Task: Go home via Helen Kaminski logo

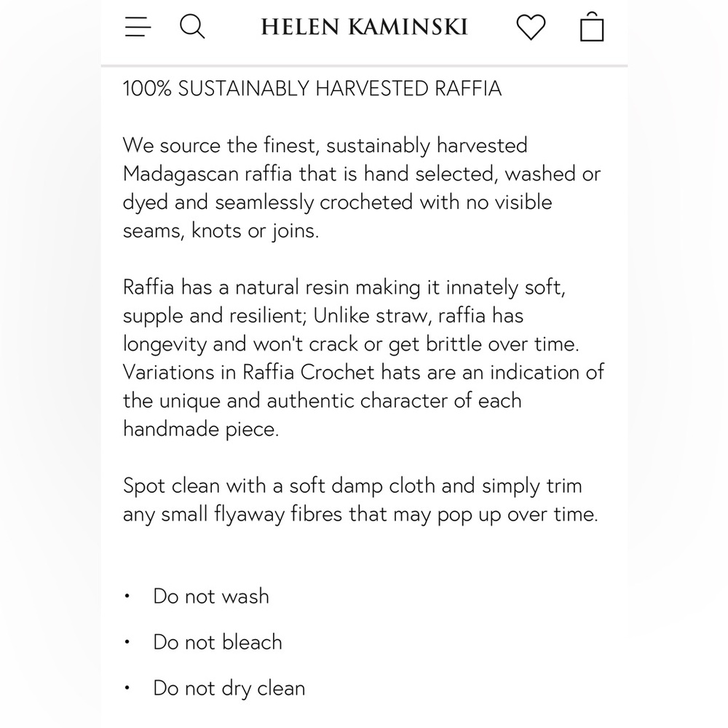Action: [x=364, y=27]
